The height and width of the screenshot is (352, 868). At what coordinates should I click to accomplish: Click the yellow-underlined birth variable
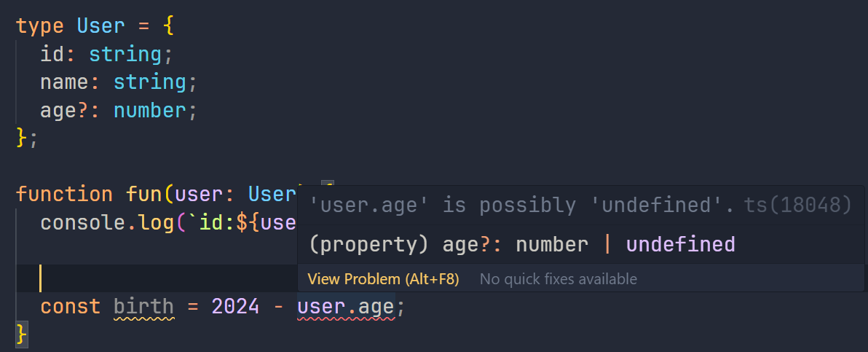pyautogui.click(x=144, y=307)
